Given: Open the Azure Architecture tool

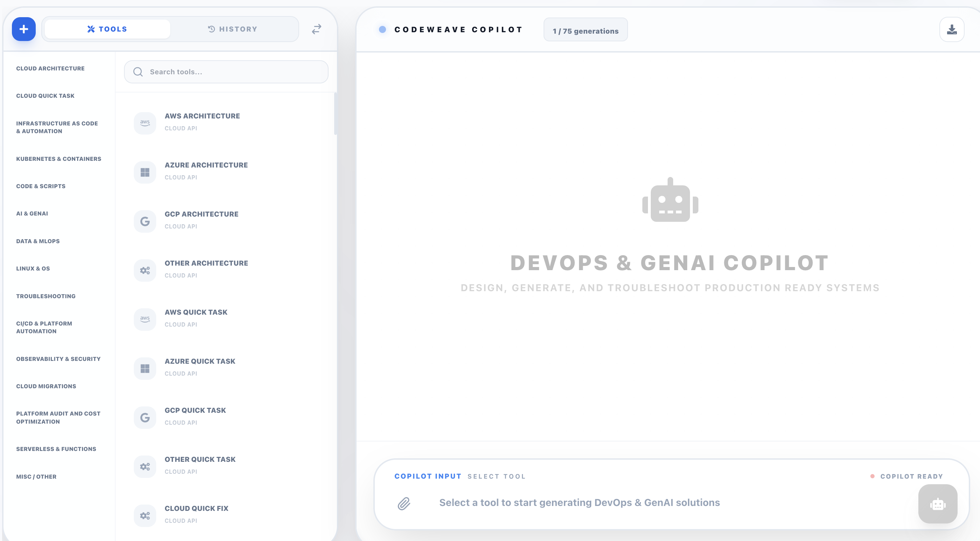Looking at the screenshot, I should 206,170.
